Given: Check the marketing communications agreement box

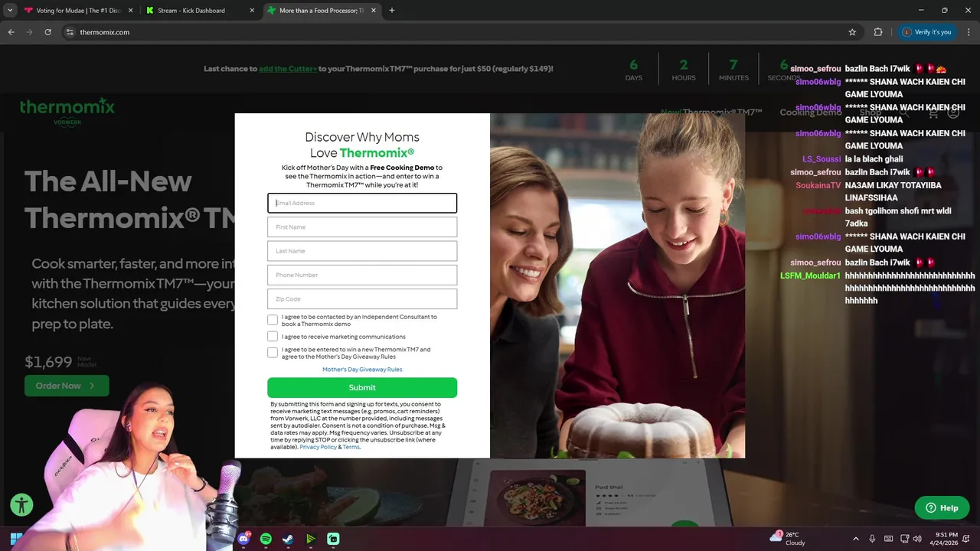Looking at the screenshot, I should click(273, 336).
